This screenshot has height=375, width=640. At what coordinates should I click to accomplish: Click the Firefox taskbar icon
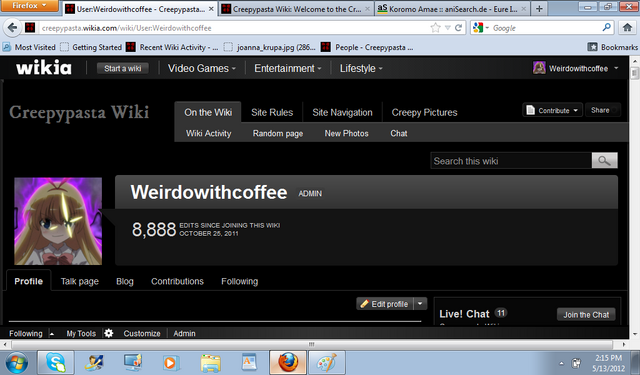pos(288,362)
